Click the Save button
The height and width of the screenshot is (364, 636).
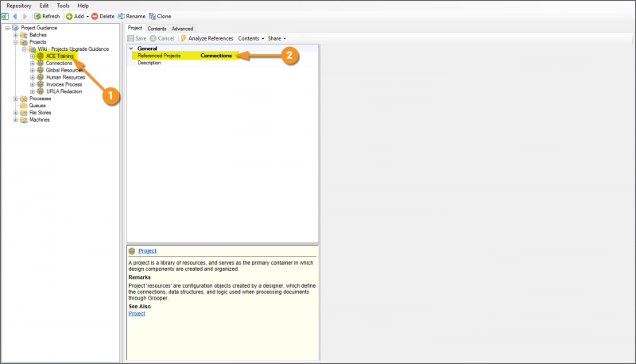pos(137,38)
